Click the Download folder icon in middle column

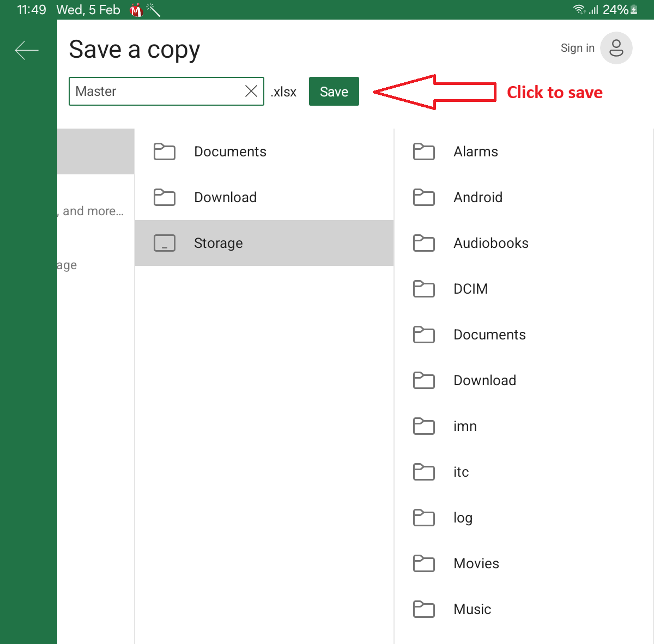tap(165, 197)
